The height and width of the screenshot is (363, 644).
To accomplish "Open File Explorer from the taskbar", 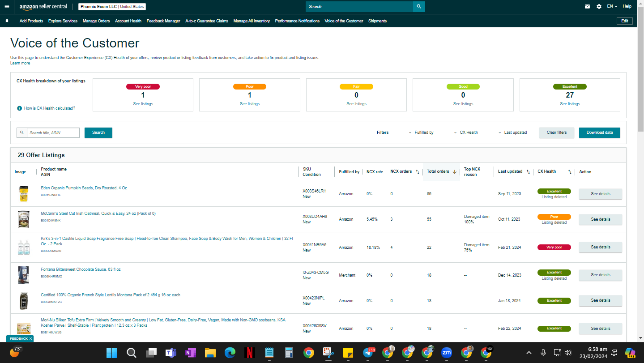I will pyautogui.click(x=210, y=353).
